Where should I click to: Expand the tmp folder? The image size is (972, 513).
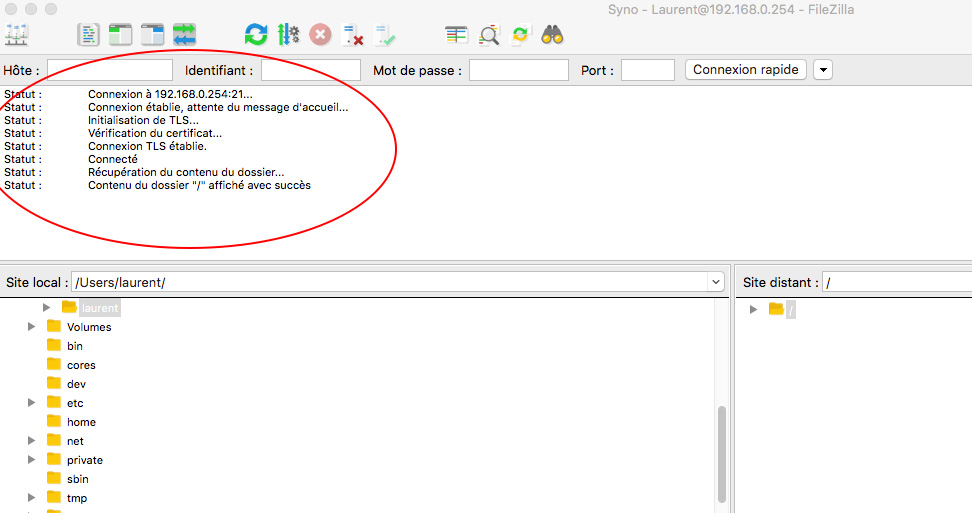coord(31,498)
